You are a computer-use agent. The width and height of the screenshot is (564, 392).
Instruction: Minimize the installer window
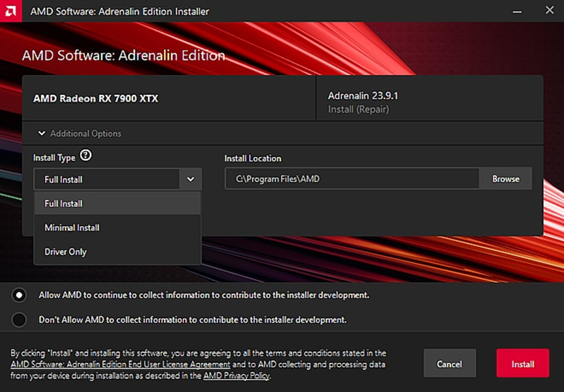(516, 11)
